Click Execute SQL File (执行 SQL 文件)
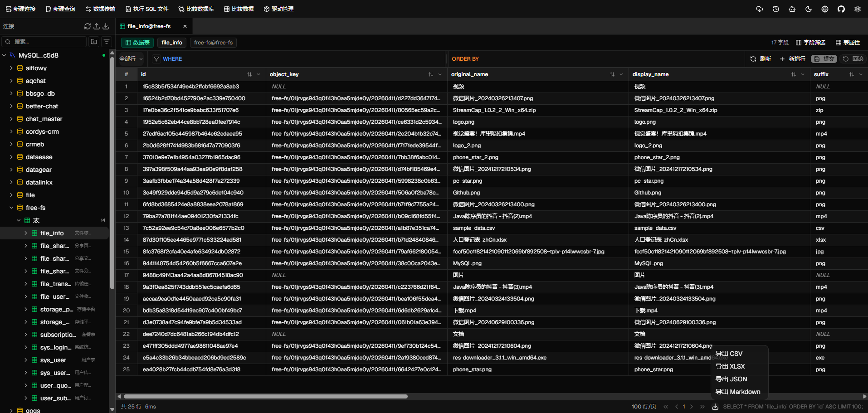Image resolution: width=868 pixels, height=413 pixels. coord(147,9)
